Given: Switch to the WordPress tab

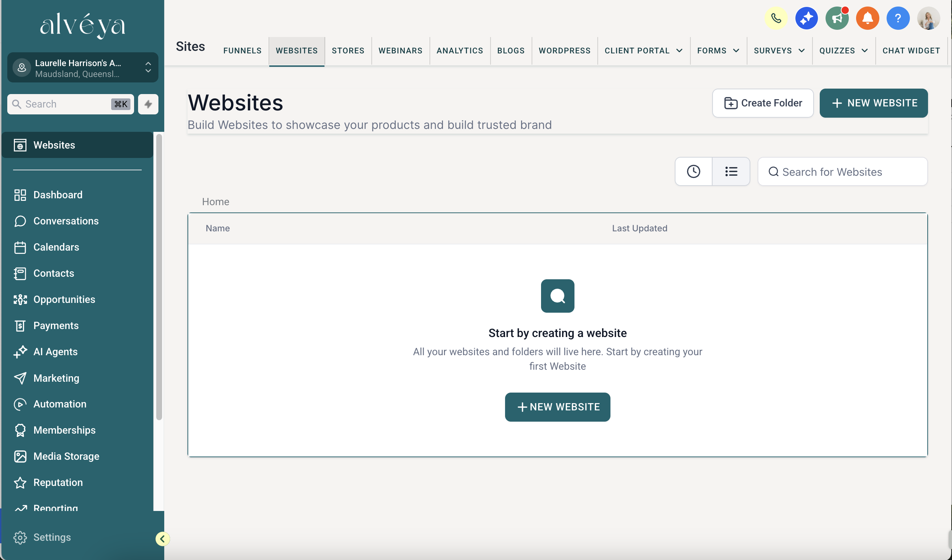Looking at the screenshot, I should coord(564,50).
